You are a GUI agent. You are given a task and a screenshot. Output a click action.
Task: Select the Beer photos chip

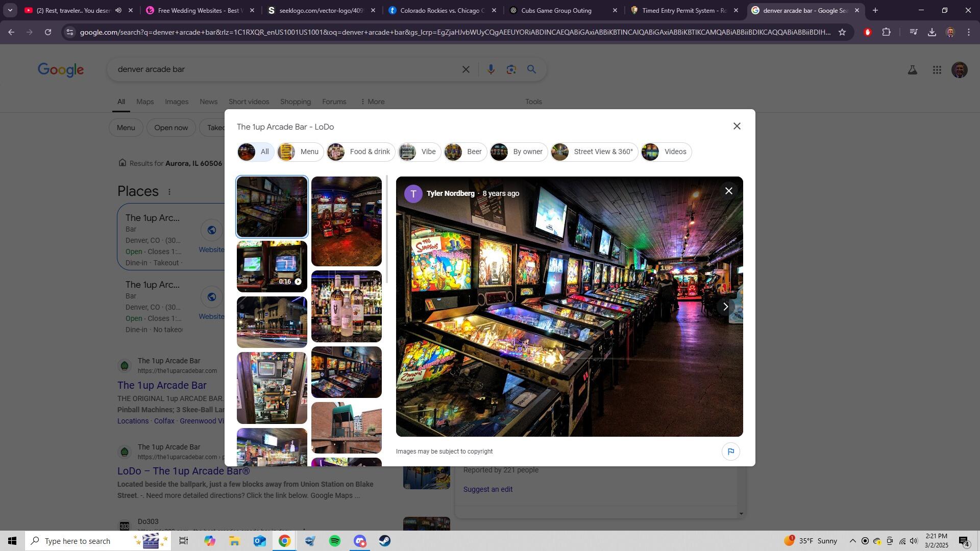[x=465, y=152]
